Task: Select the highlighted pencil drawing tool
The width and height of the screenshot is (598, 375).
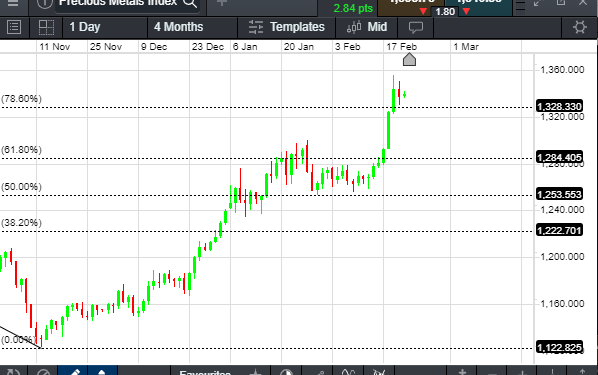Action: tap(73, 371)
